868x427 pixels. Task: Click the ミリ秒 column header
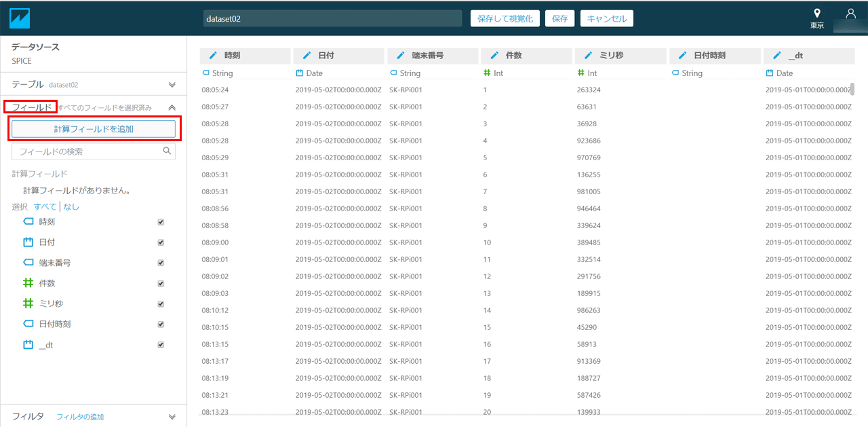[x=620, y=56]
